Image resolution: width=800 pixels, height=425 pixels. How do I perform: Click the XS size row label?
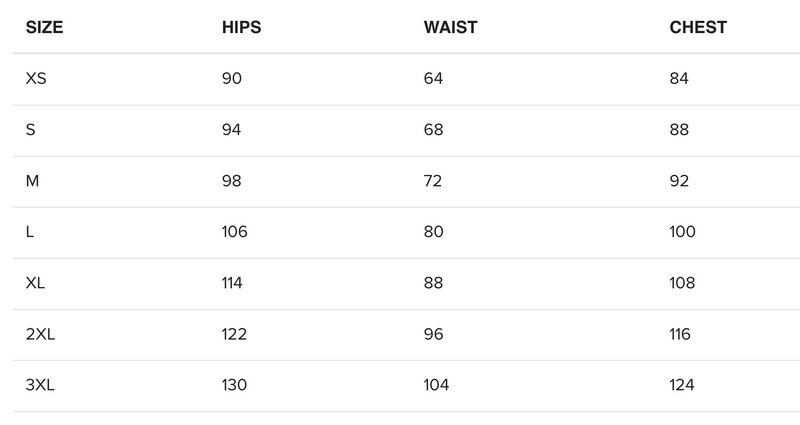pos(36,78)
